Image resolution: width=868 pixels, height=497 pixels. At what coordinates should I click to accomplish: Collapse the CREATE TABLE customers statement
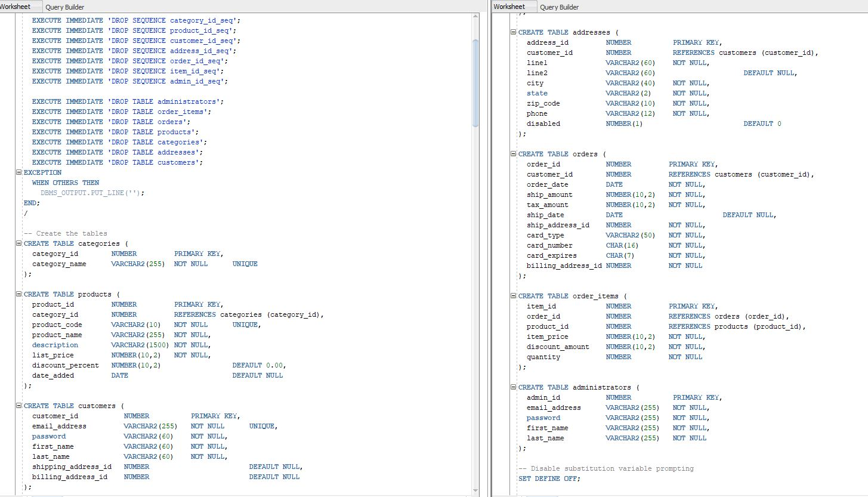[x=18, y=406]
